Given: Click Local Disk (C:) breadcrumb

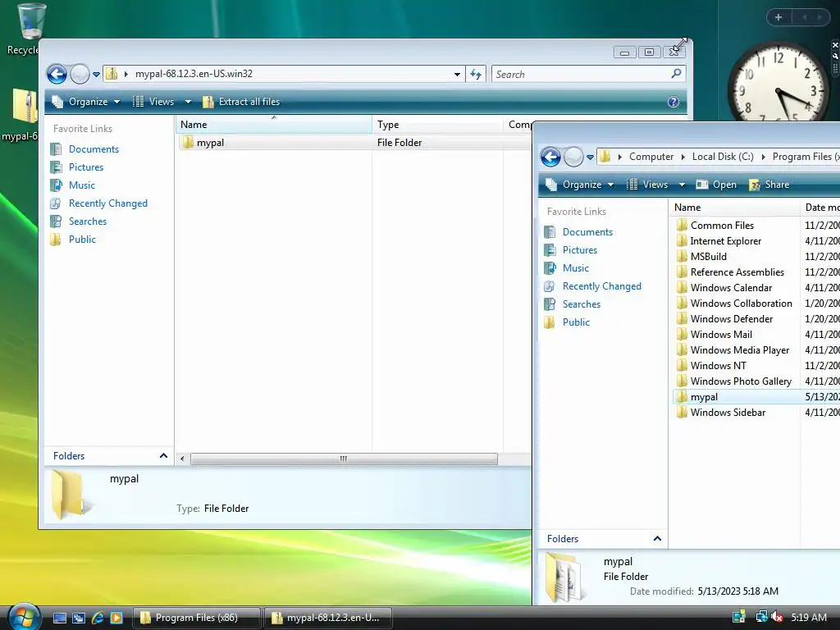Looking at the screenshot, I should click(722, 157).
